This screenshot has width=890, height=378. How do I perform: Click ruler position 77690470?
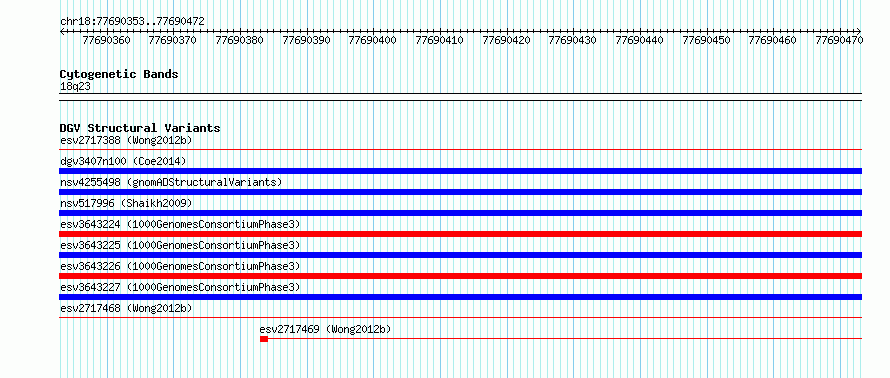[x=839, y=40]
